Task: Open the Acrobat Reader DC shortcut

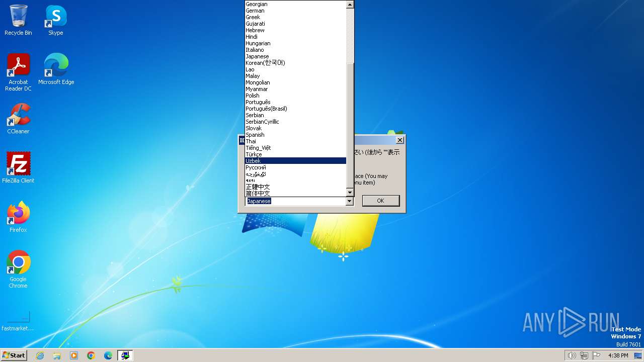Action: (x=18, y=72)
